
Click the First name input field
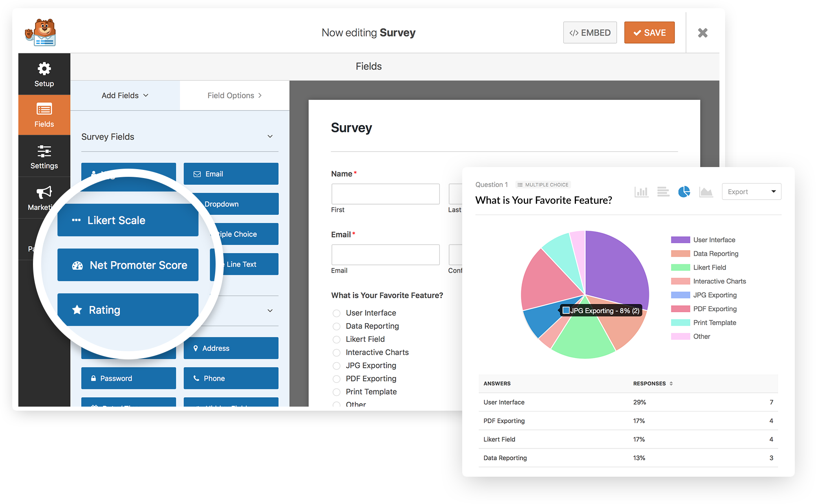[385, 194]
